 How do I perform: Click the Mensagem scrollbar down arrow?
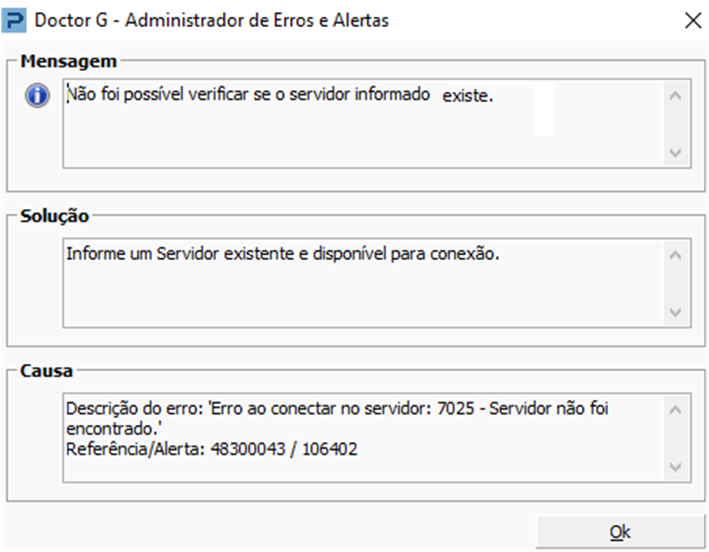(x=675, y=152)
